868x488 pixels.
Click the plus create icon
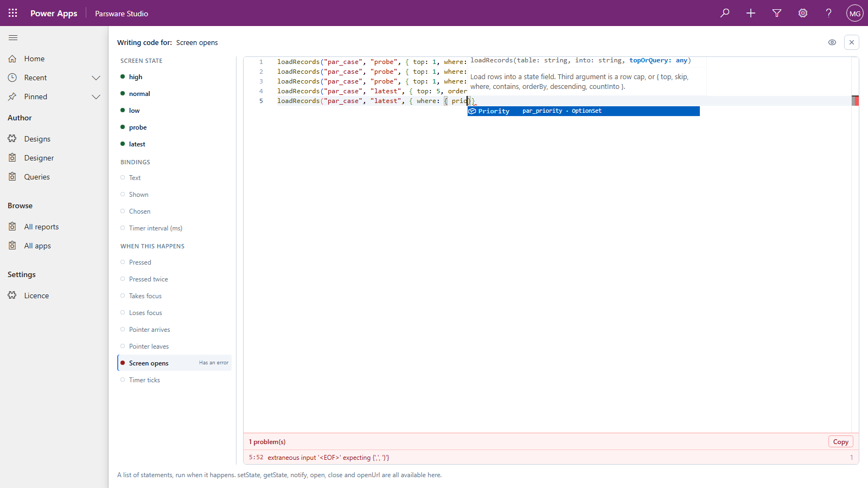pos(751,13)
